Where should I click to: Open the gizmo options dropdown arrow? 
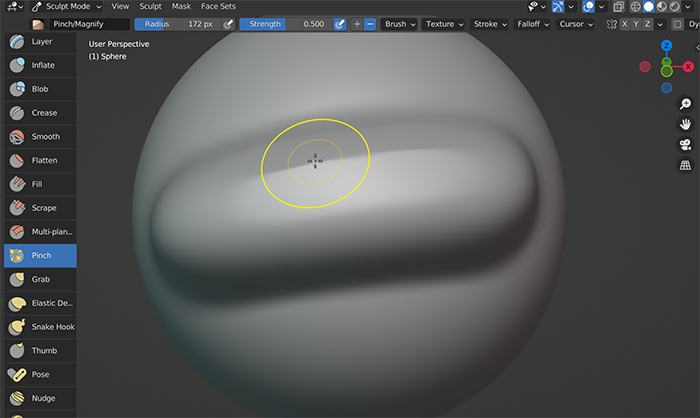[571, 6]
